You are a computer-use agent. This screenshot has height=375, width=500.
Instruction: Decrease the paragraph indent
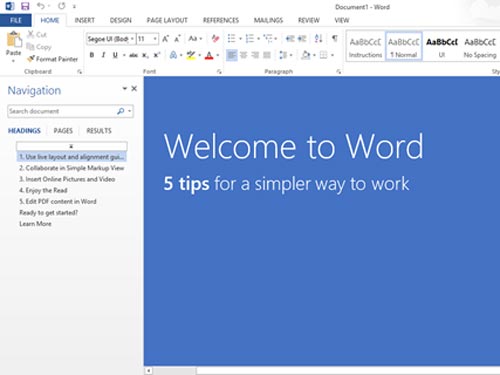point(290,39)
